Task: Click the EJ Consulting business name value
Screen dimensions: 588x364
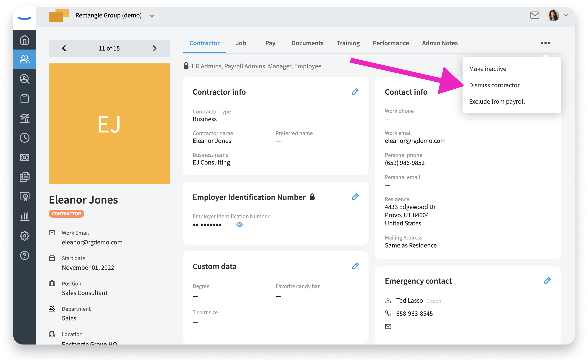Action: click(211, 162)
